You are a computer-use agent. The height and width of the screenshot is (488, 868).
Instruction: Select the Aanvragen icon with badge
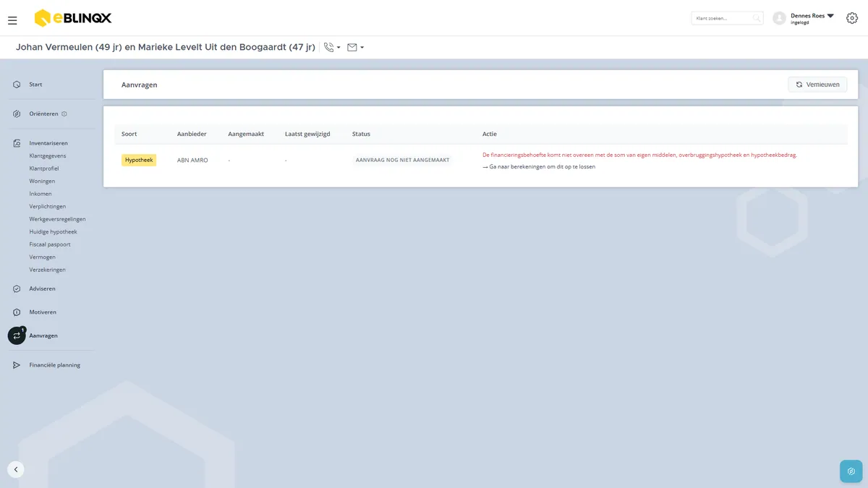(17, 335)
